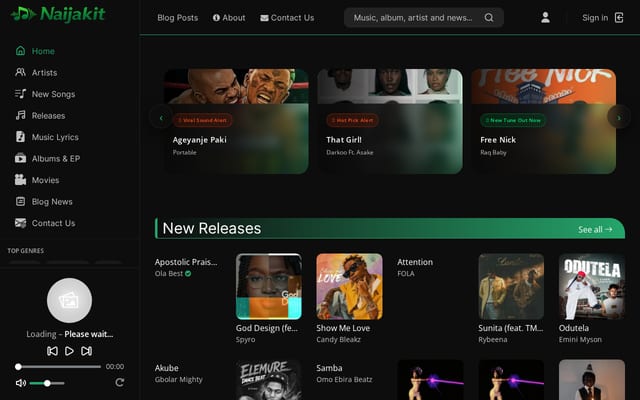640x400 pixels.
Task: Show previous carousel slide
Action: coord(161,118)
